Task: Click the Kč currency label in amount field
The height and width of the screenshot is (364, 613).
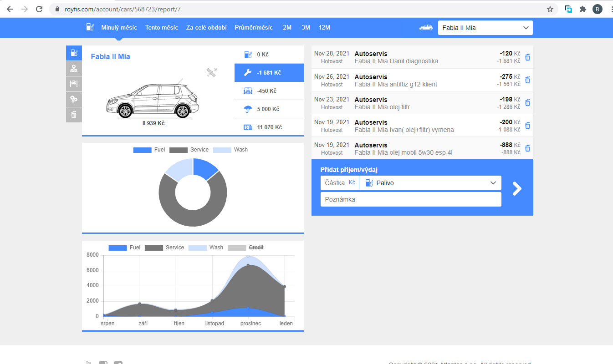Action: pyautogui.click(x=352, y=182)
